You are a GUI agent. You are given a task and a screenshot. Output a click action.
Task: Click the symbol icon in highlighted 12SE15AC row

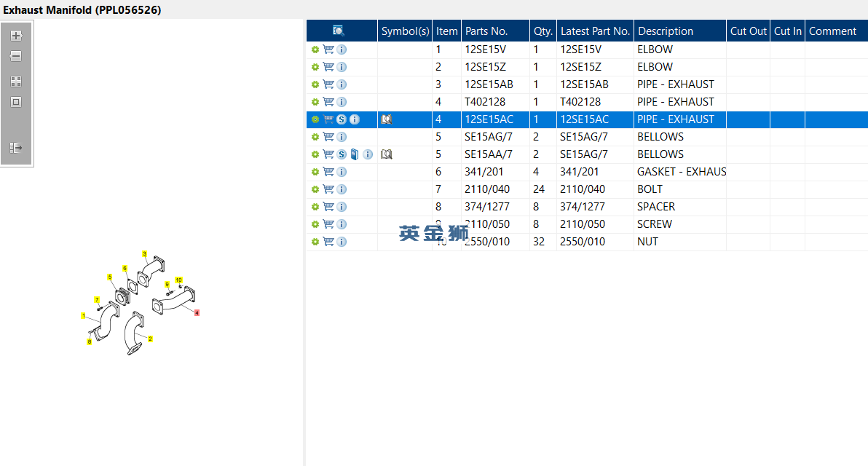[387, 119]
